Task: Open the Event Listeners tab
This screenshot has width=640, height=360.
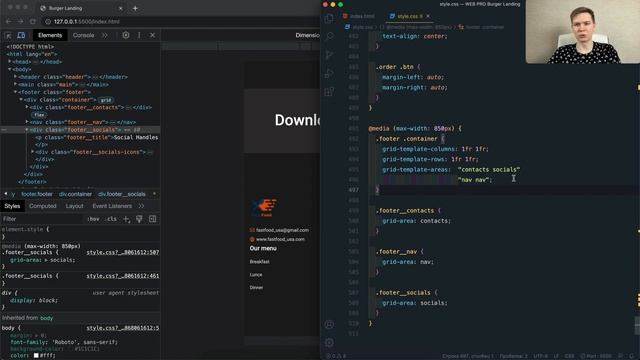Action: pos(112,206)
